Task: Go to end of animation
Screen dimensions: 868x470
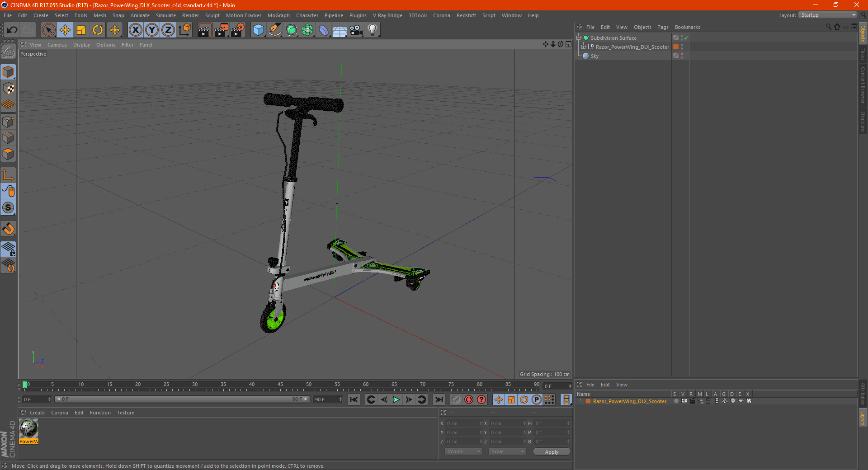Action: tap(439, 399)
